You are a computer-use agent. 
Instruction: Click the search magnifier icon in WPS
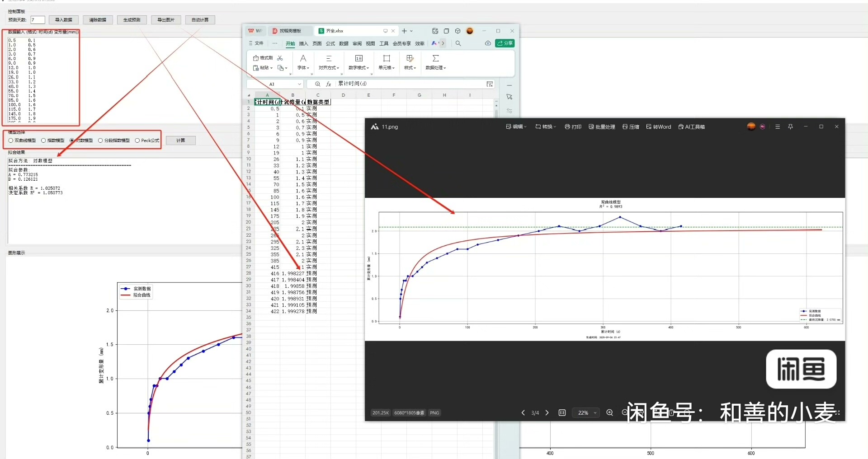(x=458, y=43)
